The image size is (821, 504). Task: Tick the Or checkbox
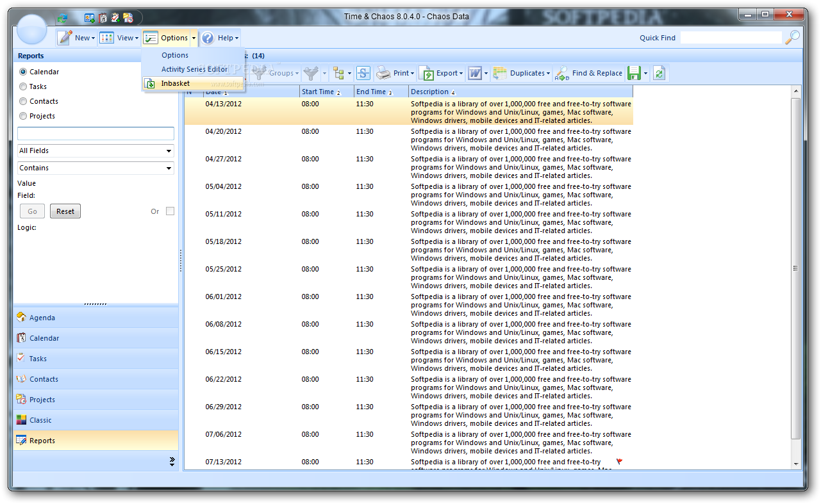[x=170, y=211]
